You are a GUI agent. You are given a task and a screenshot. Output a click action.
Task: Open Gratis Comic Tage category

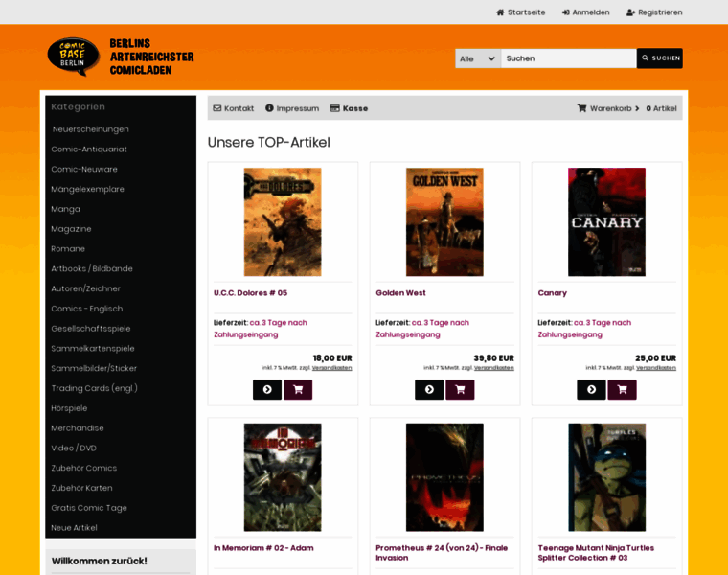tap(89, 508)
